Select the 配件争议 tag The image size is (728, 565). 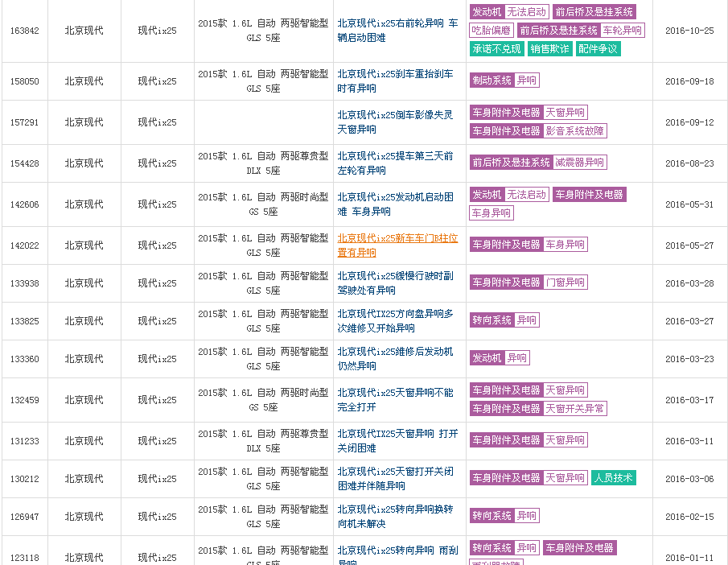[x=598, y=49]
